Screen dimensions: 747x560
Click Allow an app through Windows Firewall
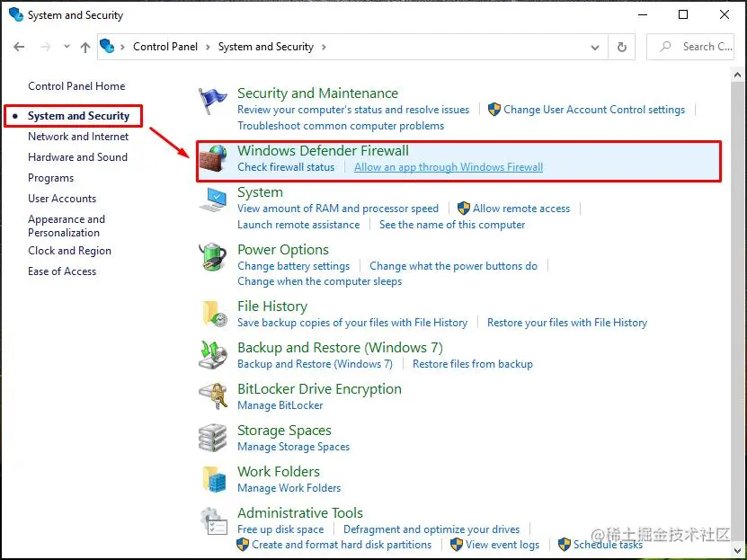(449, 167)
